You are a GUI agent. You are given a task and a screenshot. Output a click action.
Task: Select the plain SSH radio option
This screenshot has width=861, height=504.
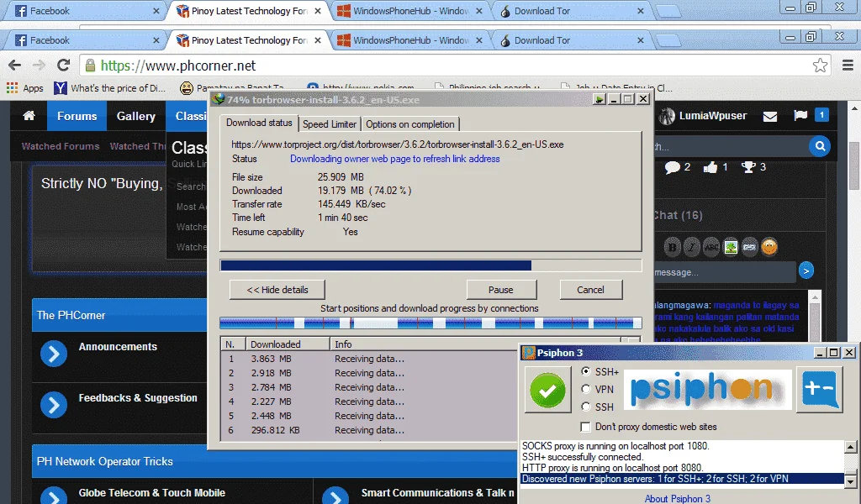tap(586, 407)
